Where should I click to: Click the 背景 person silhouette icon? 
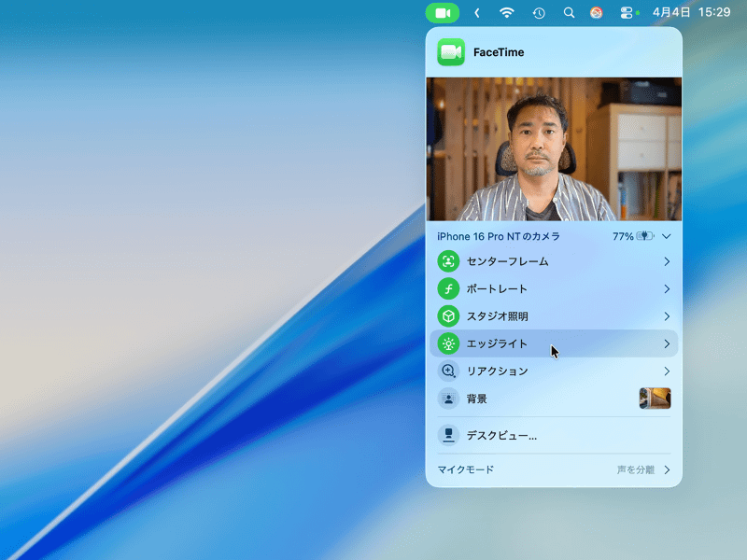click(x=448, y=398)
